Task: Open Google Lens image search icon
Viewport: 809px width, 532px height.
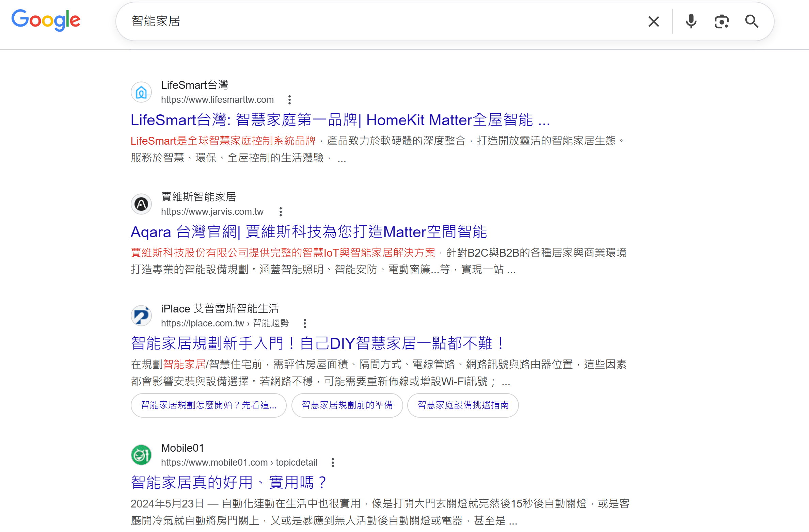Action: pos(721,21)
